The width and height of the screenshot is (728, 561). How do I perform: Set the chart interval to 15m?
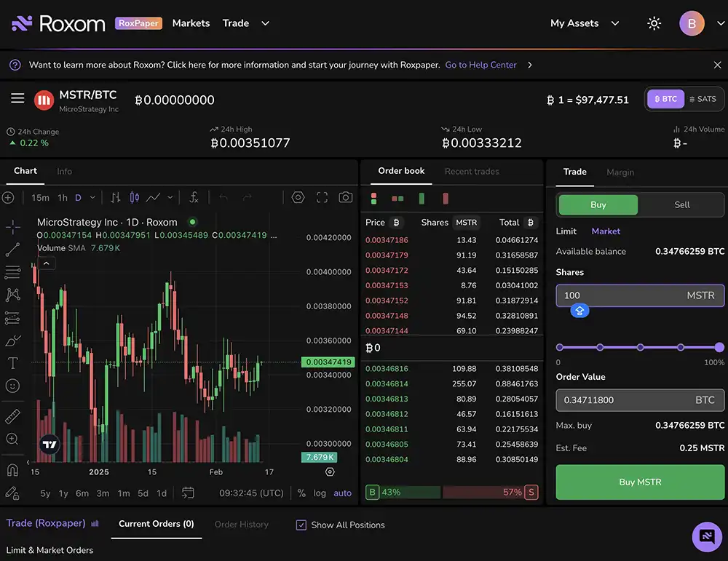40,198
